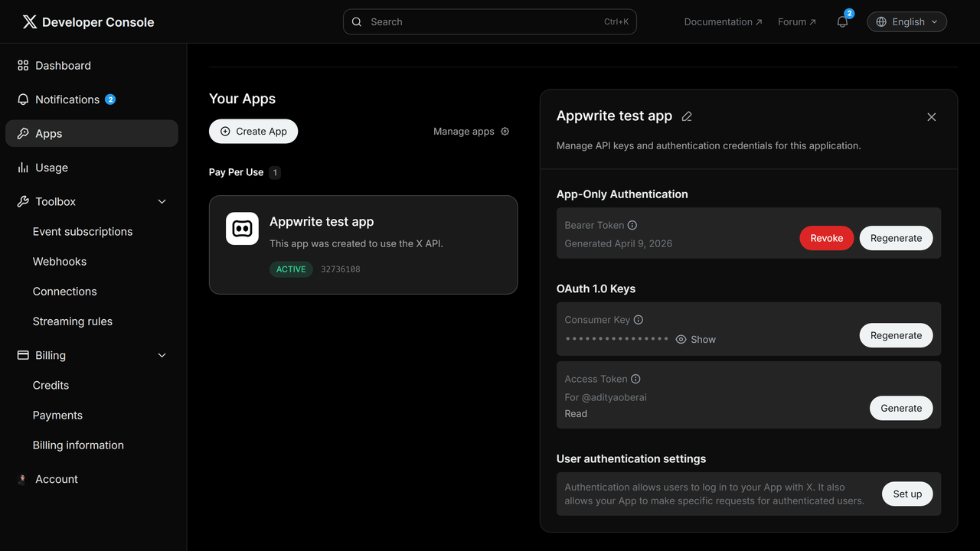Viewport: 980px width, 551px height.
Task: Open the Documentation external link
Action: point(723,22)
